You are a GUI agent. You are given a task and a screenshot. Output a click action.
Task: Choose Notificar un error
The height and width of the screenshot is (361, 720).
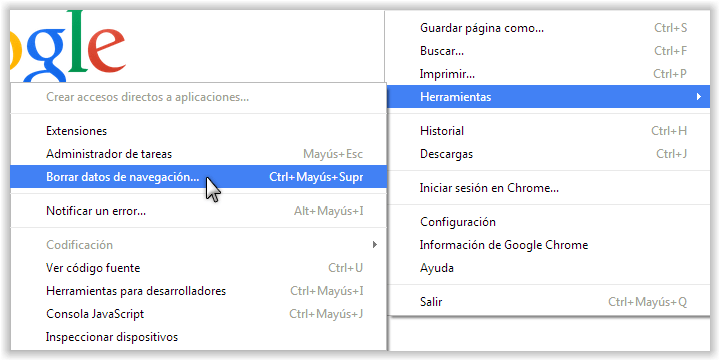click(x=198, y=211)
